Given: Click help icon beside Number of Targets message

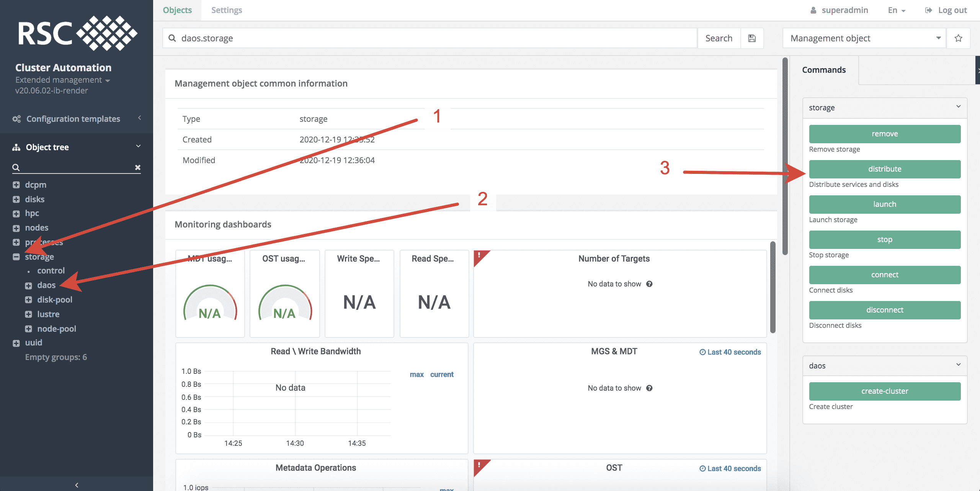Looking at the screenshot, I should pos(649,284).
